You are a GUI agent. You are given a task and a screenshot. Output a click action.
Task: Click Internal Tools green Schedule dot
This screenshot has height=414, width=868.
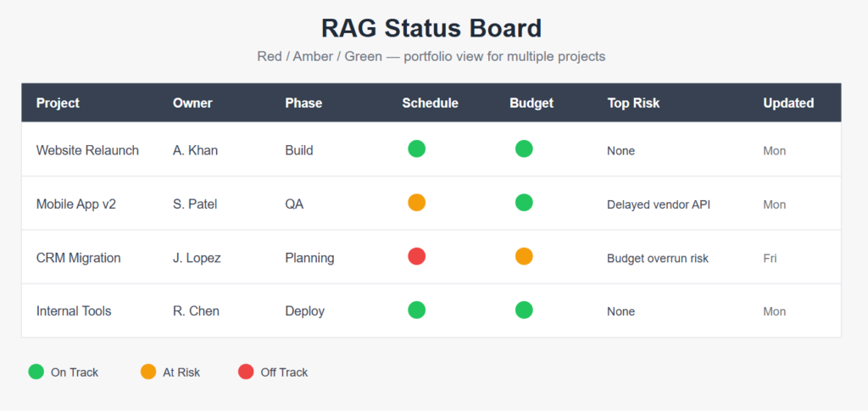pos(417,310)
